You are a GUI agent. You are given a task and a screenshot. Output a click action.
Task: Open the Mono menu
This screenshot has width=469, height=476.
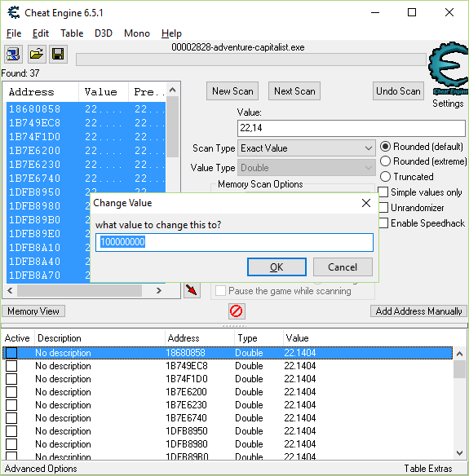point(137,33)
